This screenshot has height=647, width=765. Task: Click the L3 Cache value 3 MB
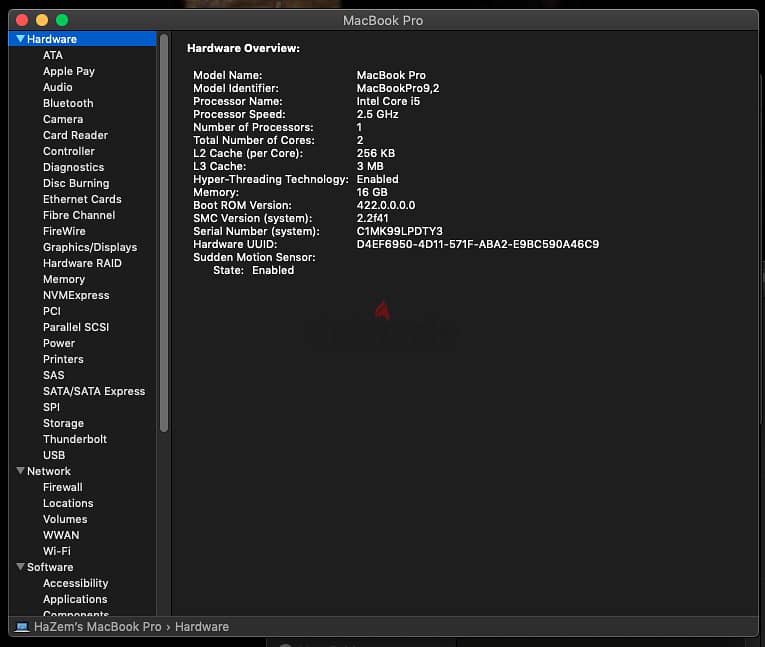(370, 166)
